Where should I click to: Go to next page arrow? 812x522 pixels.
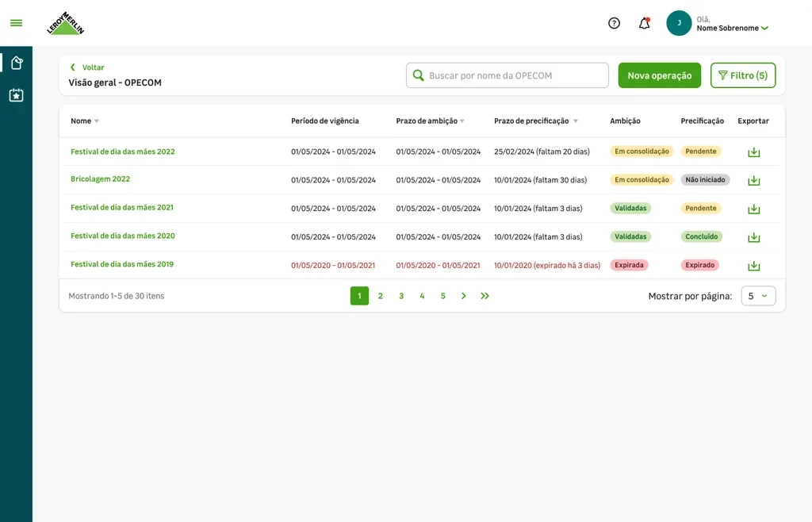point(463,296)
